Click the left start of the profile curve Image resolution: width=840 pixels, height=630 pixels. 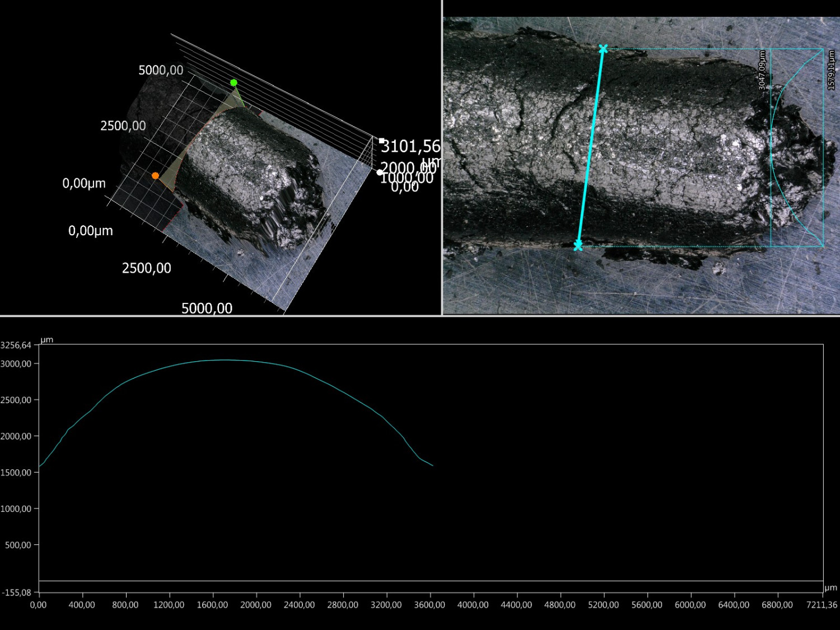pyautogui.click(x=40, y=466)
